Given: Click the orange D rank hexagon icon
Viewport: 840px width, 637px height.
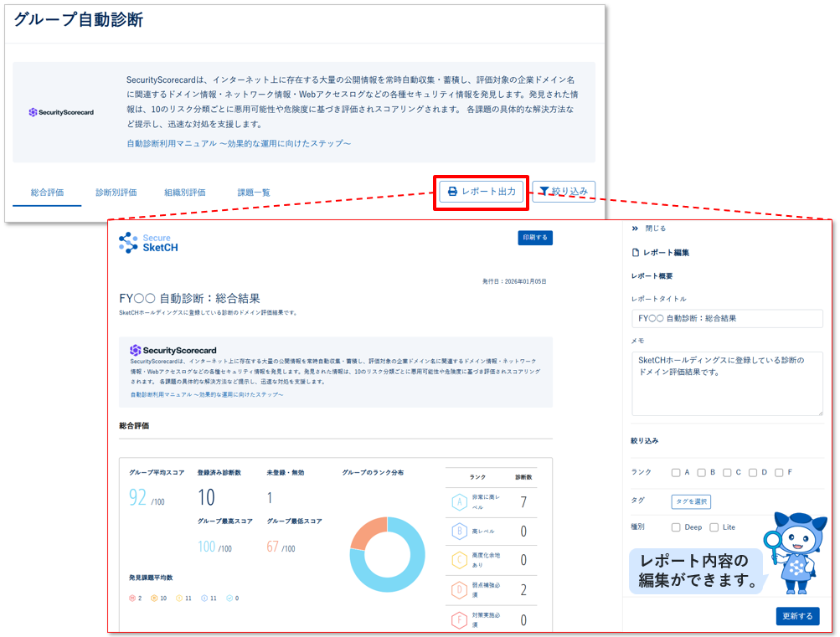Looking at the screenshot, I should (x=457, y=588).
